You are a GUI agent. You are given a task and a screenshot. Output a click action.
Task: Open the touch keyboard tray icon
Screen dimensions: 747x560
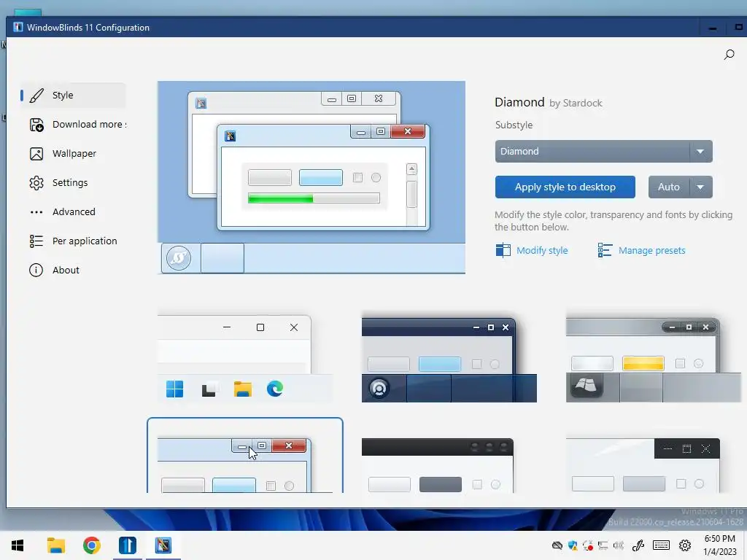(x=661, y=545)
